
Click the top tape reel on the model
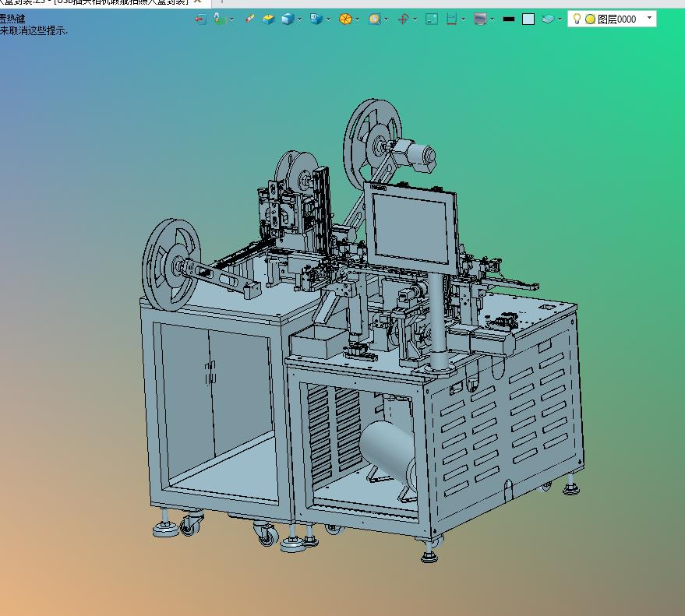pyautogui.click(x=373, y=143)
